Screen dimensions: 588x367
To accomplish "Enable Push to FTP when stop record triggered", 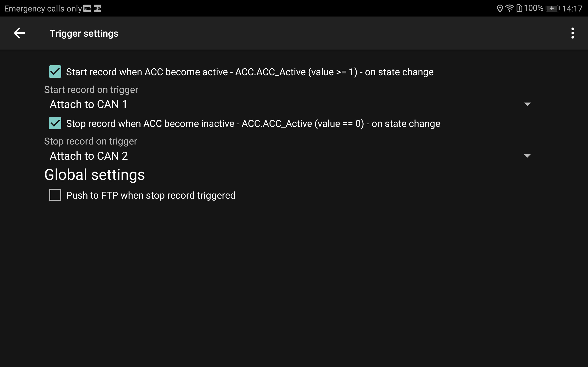I will click(55, 195).
